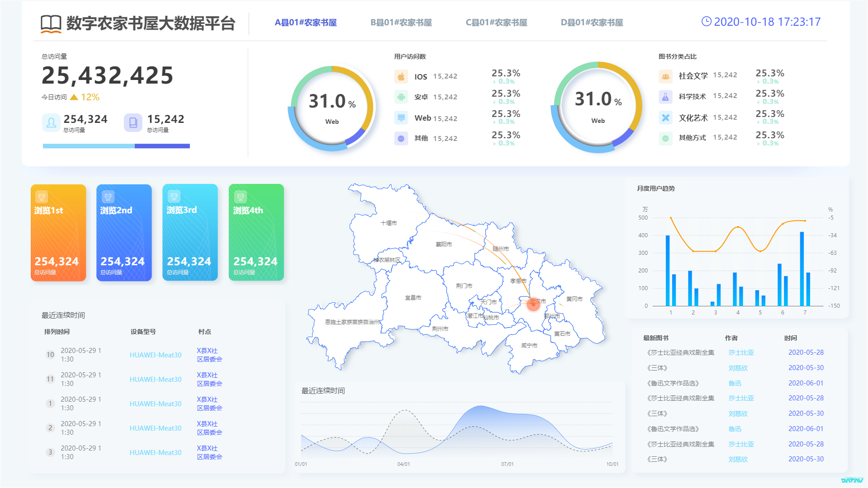The width and height of the screenshot is (868, 488).
Task: Click the open book logo icon
Action: pos(51,23)
